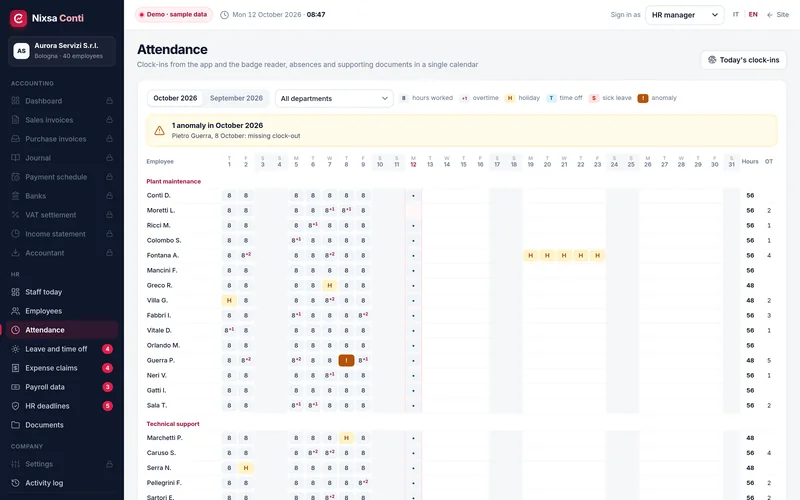
Task: Switch language to IT
Action: point(736,15)
